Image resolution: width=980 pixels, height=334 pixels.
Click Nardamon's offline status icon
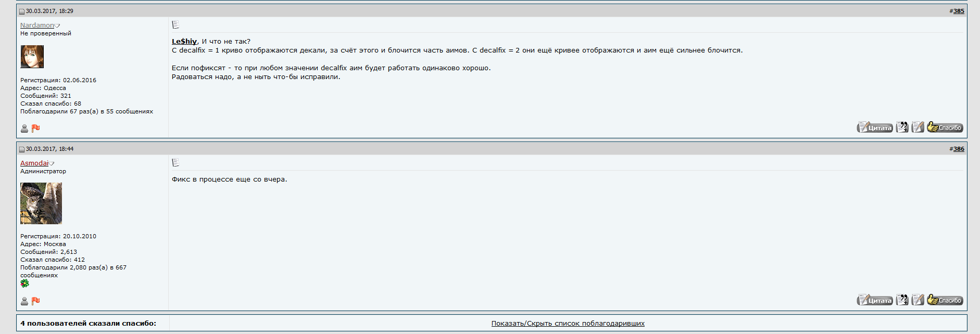24,129
